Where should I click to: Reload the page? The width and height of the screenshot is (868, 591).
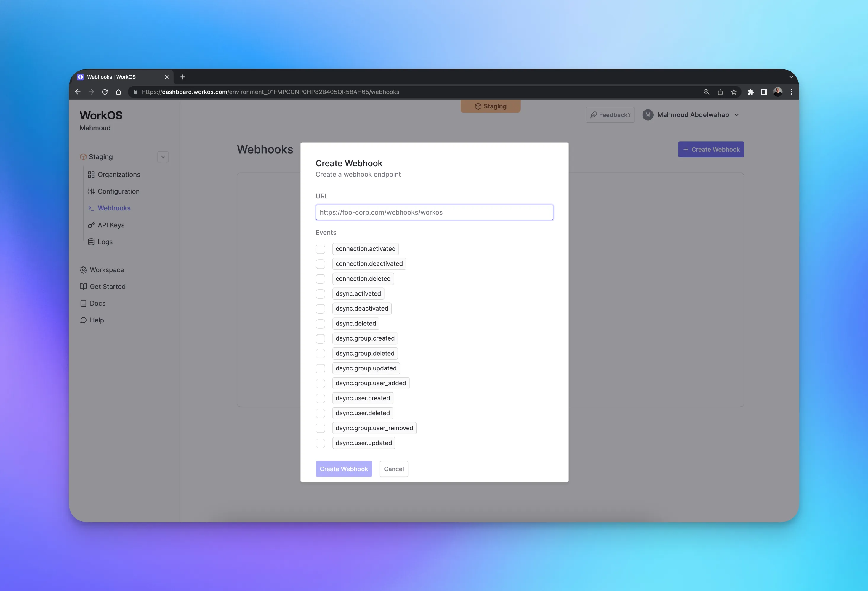(105, 92)
